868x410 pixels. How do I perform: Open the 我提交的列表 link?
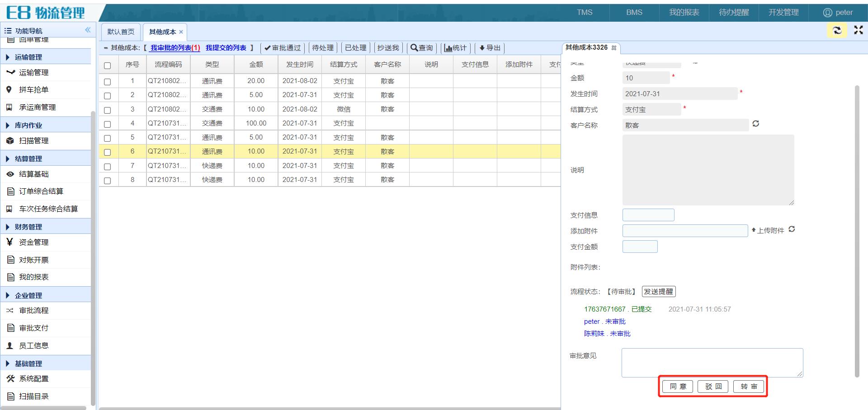226,48
